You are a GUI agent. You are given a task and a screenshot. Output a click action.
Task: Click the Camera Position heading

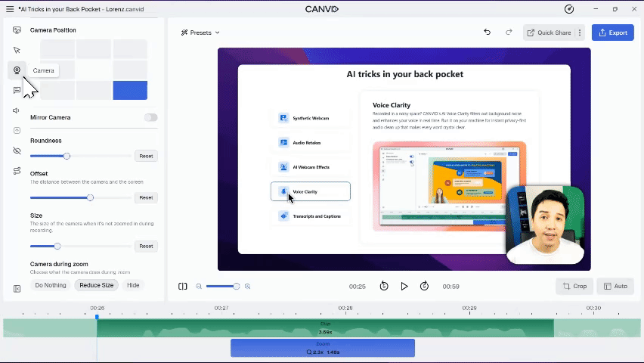click(53, 30)
